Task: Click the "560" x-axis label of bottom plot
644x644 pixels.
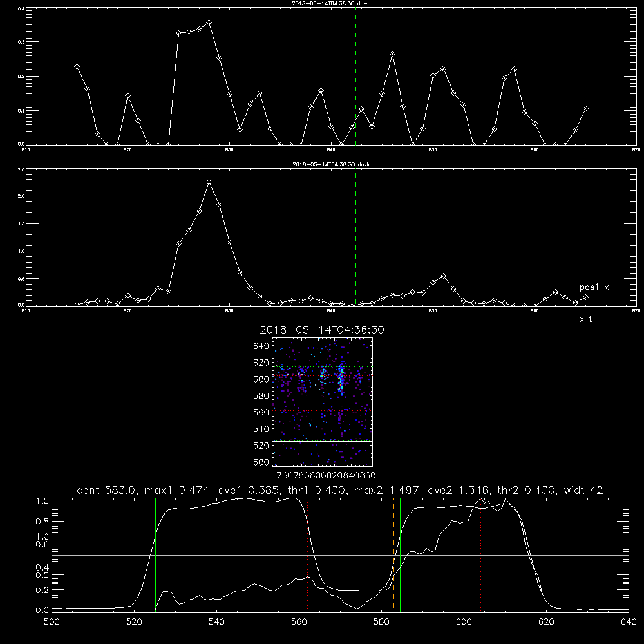Action: pyautogui.click(x=299, y=622)
